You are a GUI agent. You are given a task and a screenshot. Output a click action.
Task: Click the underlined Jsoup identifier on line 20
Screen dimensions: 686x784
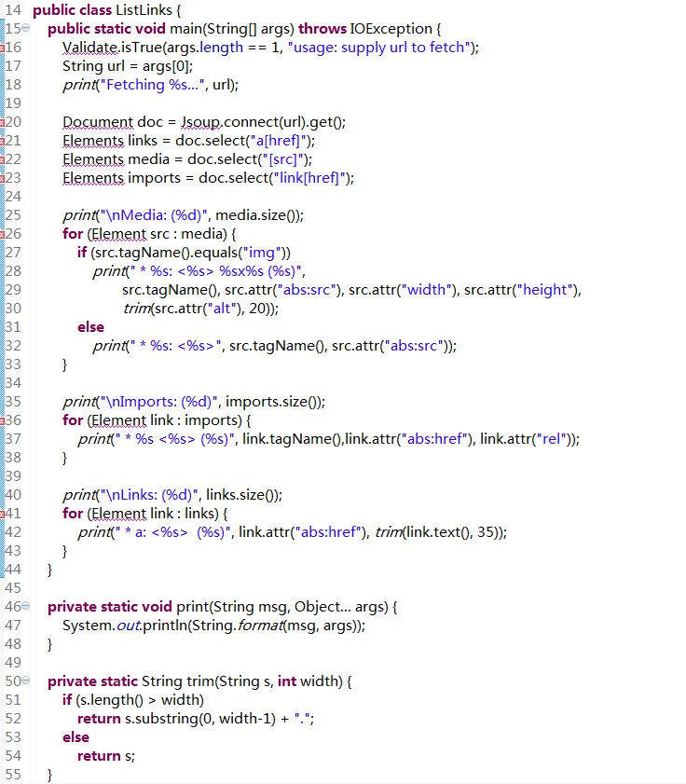(x=200, y=122)
